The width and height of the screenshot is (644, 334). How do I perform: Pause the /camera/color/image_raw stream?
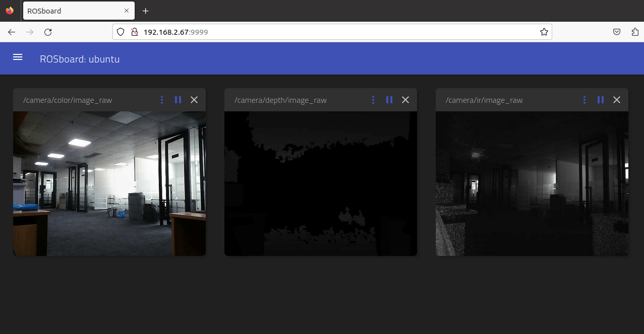pos(178,100)
